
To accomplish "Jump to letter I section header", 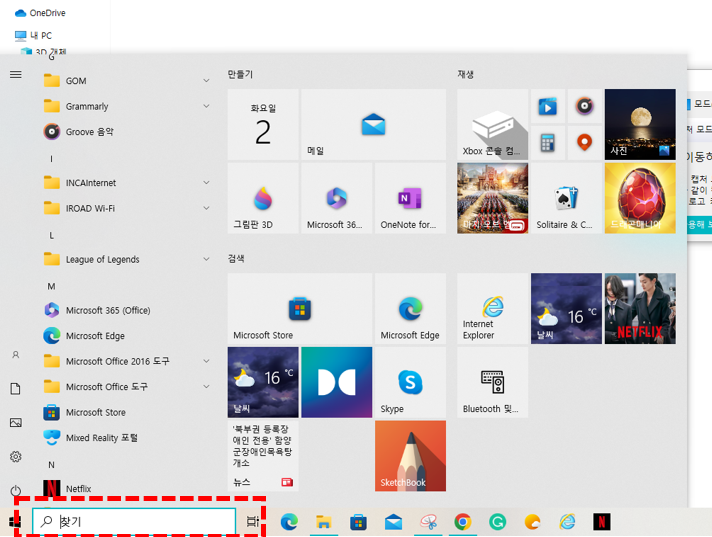I will [x=51, y=158].
